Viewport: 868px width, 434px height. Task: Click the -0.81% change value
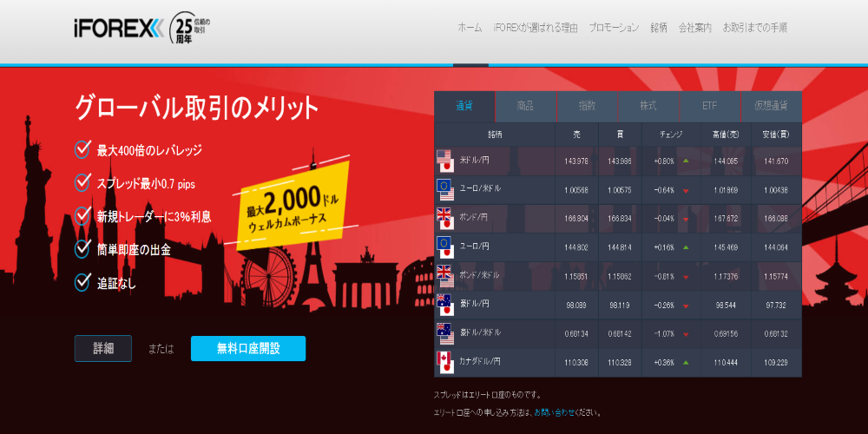click(x=664, y=277)
